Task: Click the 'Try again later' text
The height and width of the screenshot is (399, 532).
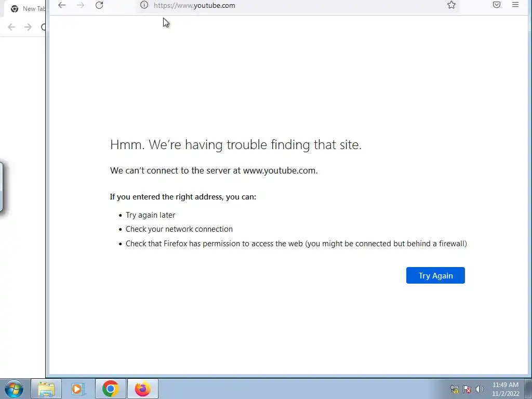Action: 150,215
